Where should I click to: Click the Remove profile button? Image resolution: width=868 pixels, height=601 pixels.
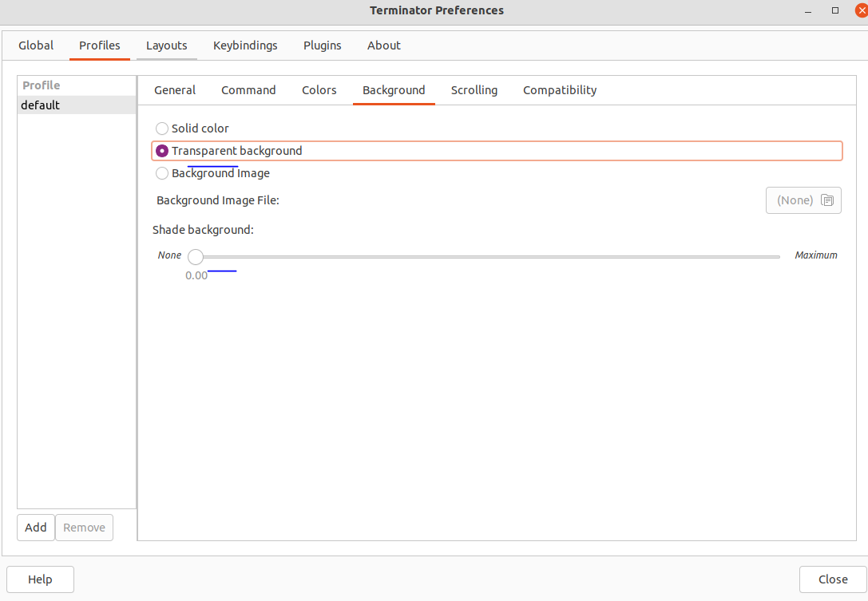tap(84, 528)
